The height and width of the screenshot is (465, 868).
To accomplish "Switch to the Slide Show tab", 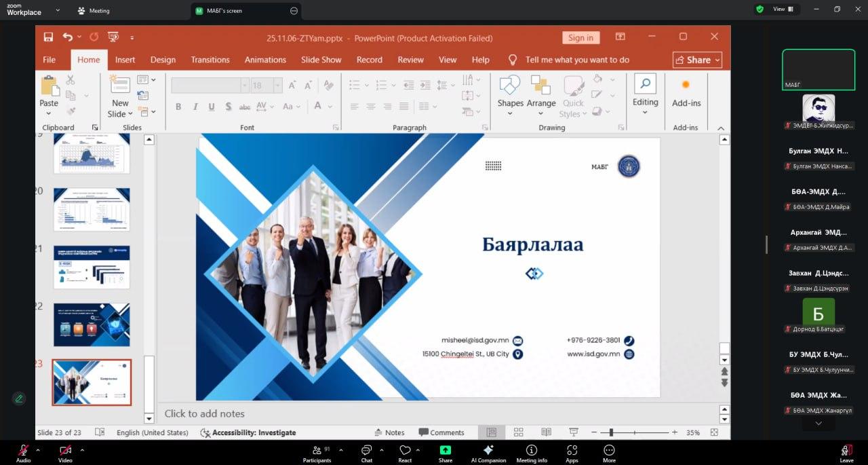I will click(321, 60).
